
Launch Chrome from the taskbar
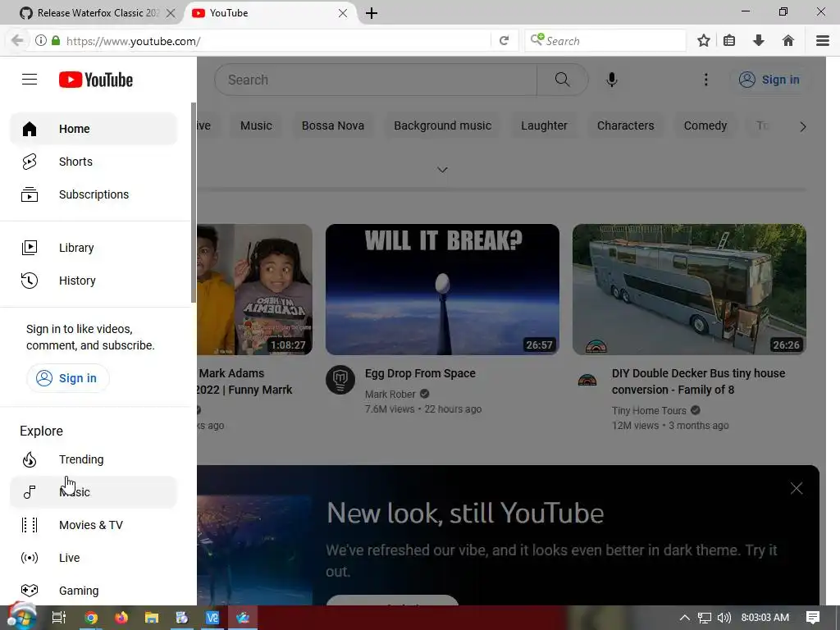point(91,618)
